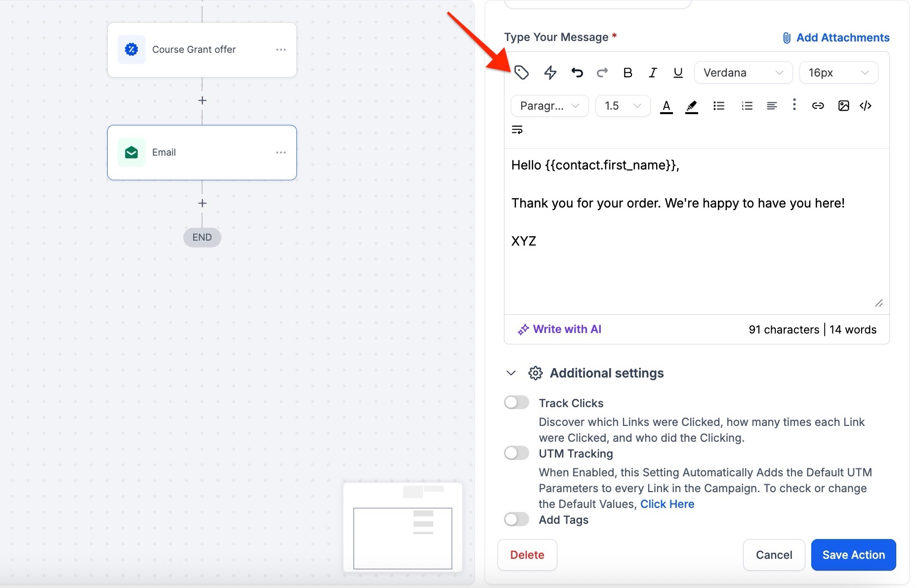
Task: Turn on UTM Tracking switch
Action: (516, 453)
